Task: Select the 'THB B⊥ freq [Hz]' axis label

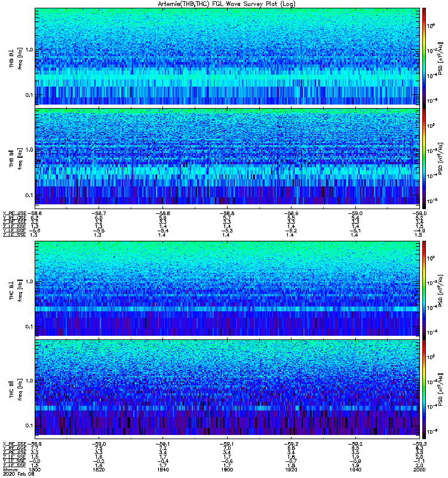Action: tap(16, 58)
